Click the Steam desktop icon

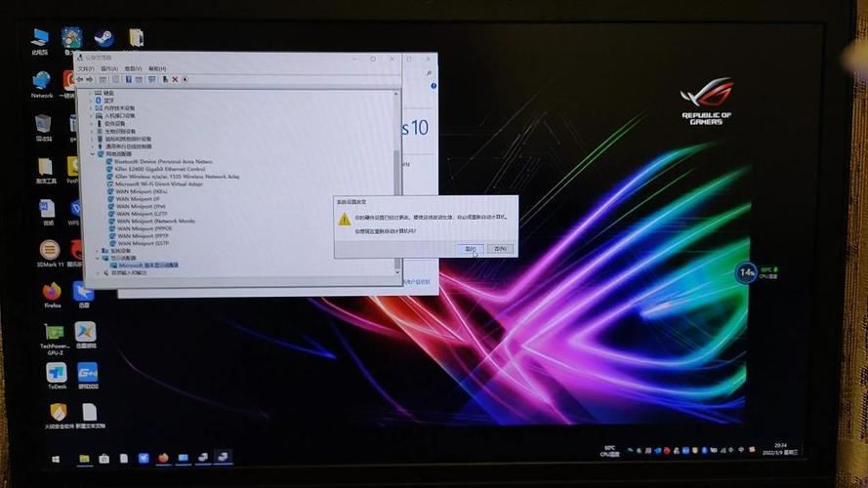point(104,38)
